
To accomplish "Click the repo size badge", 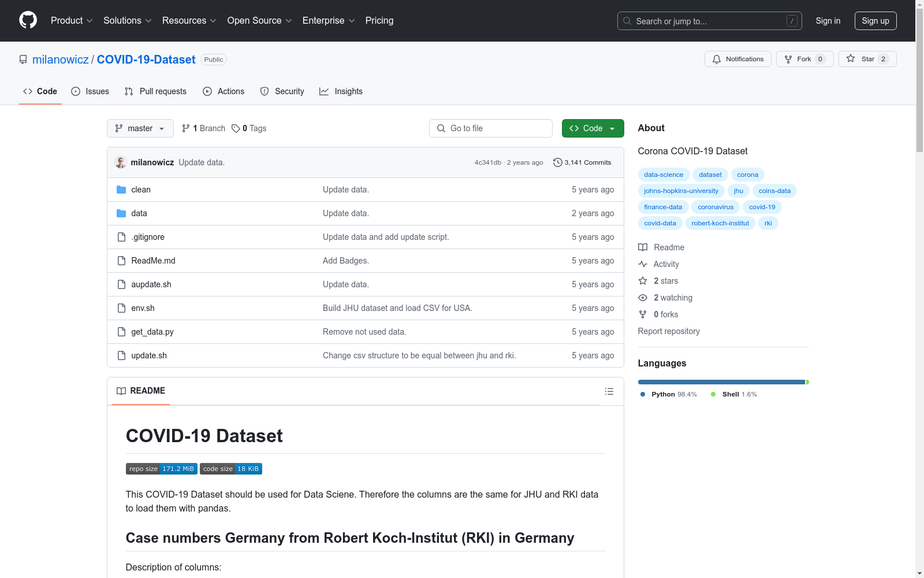I will pos(162,469).
